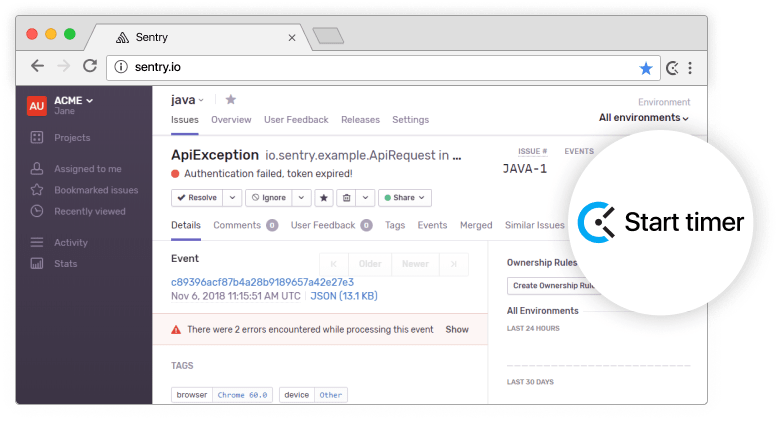Click the Chrome 60.0 browser tag

pos(242,395)
